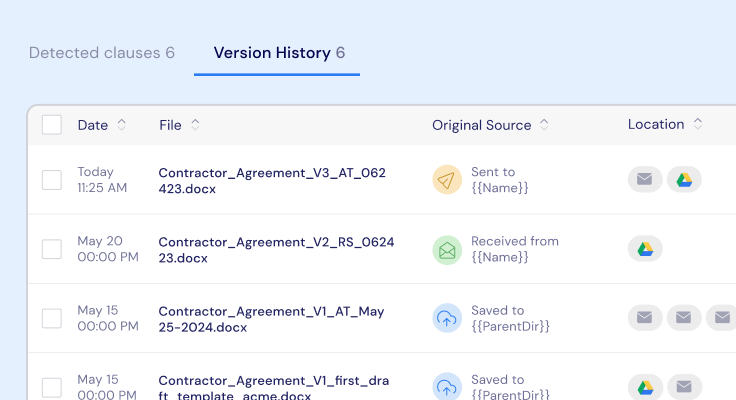This screenshot has width=736, height=400.
Task: Click cloud upload icon in first_draft row
Action: (447, 387)
